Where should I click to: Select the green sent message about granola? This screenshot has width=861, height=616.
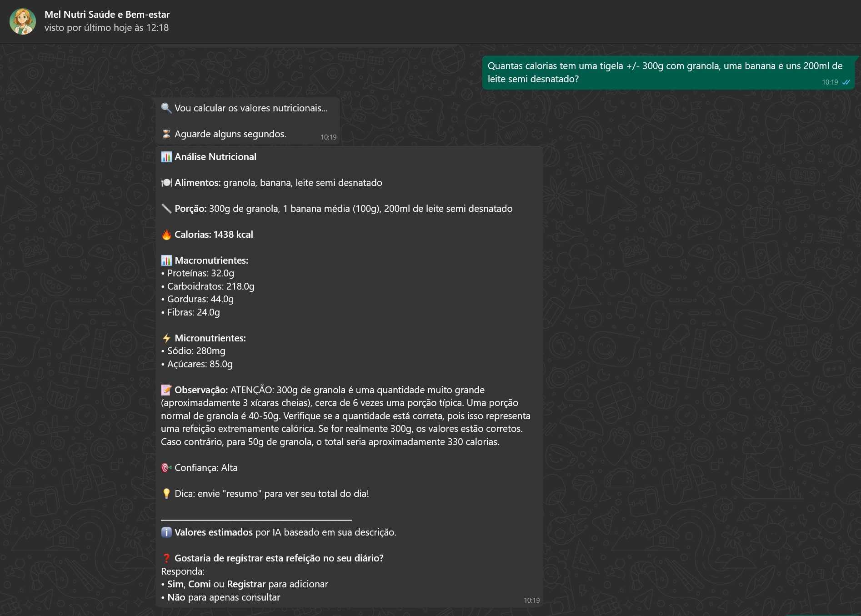[x=665, y=72]
